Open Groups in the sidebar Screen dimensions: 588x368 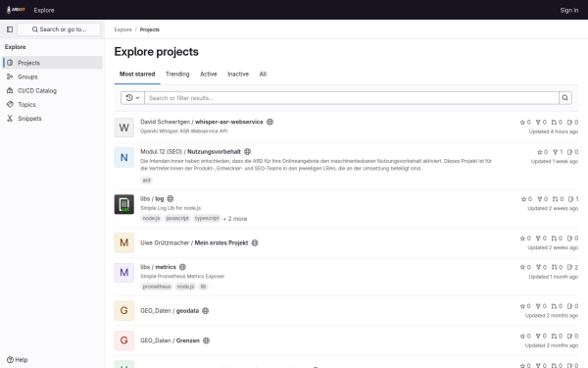(53, 77)
